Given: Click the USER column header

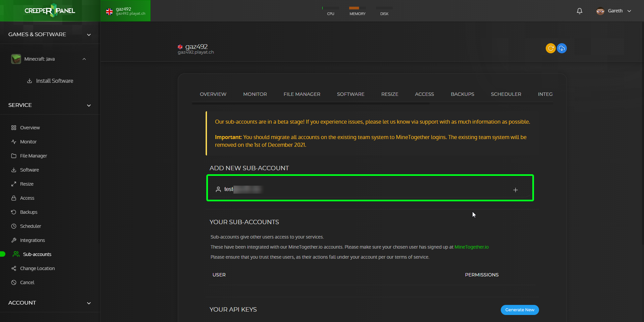Looking at the screenshot, I should point(219,275).
